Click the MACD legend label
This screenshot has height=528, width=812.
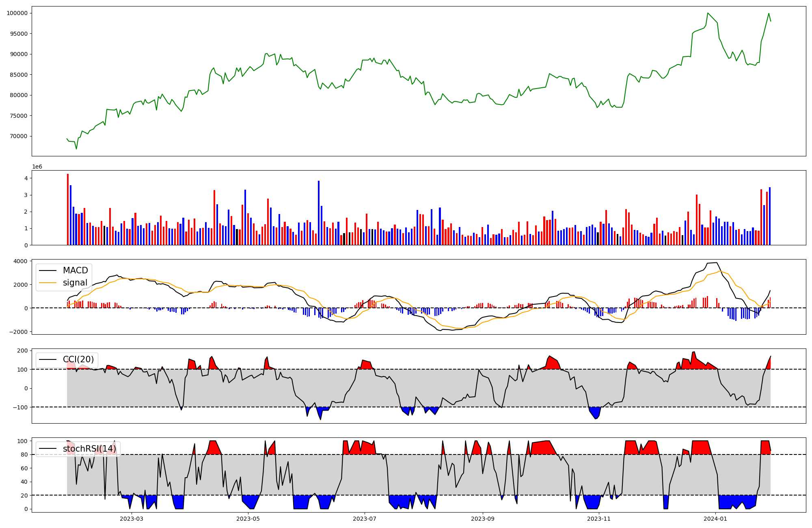75,270
